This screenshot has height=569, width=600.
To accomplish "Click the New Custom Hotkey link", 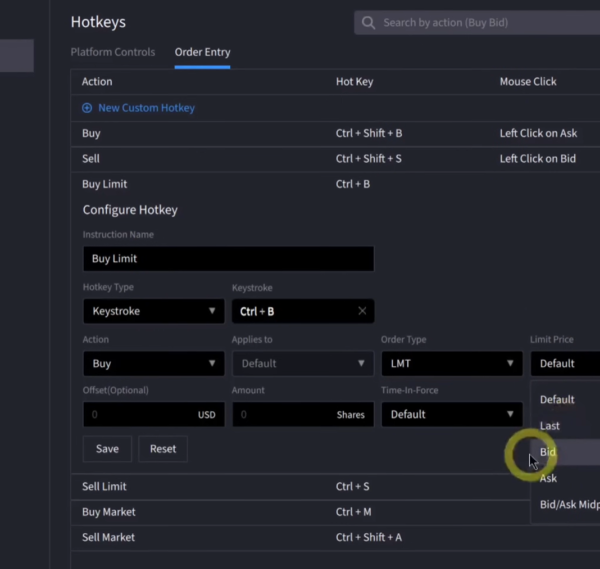I will (146, 108).
